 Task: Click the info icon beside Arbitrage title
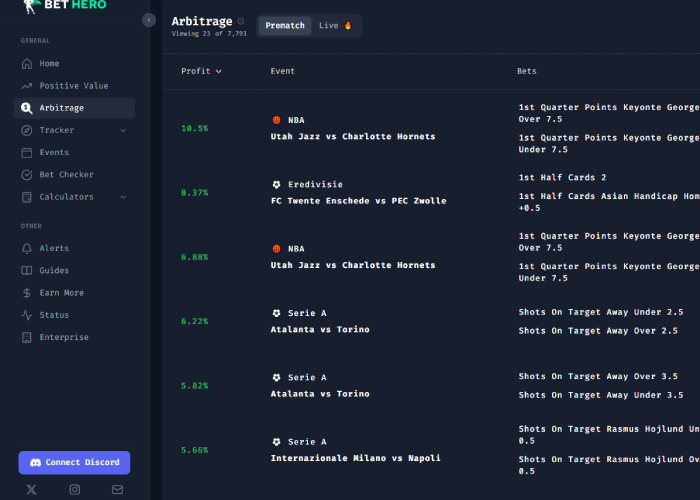click(241, 21)
